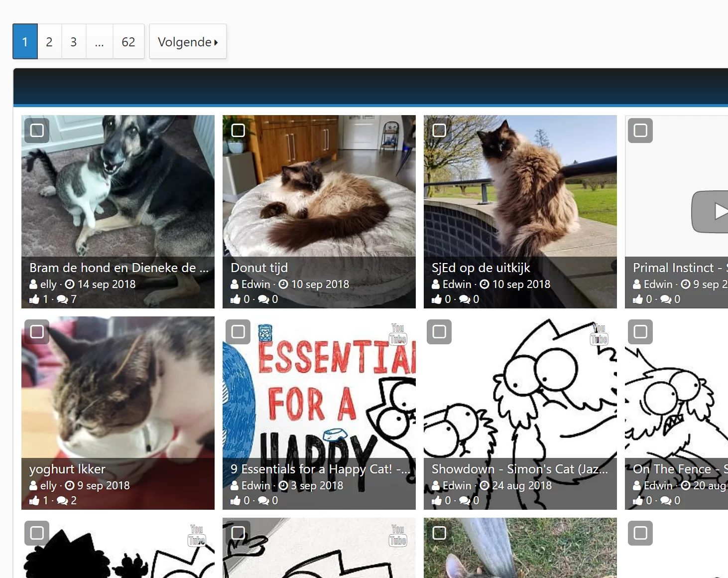Open the yoghurt lkker title link
728x578 pixels.
coord(67,469)
